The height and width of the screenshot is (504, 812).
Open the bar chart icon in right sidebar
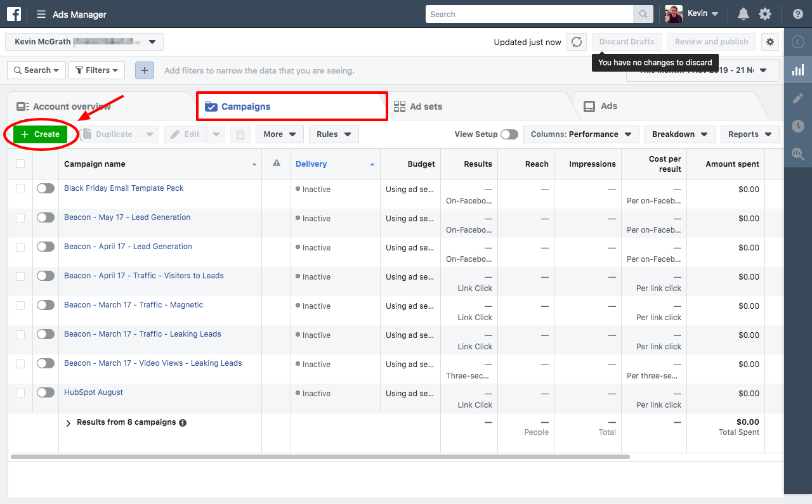798,70
